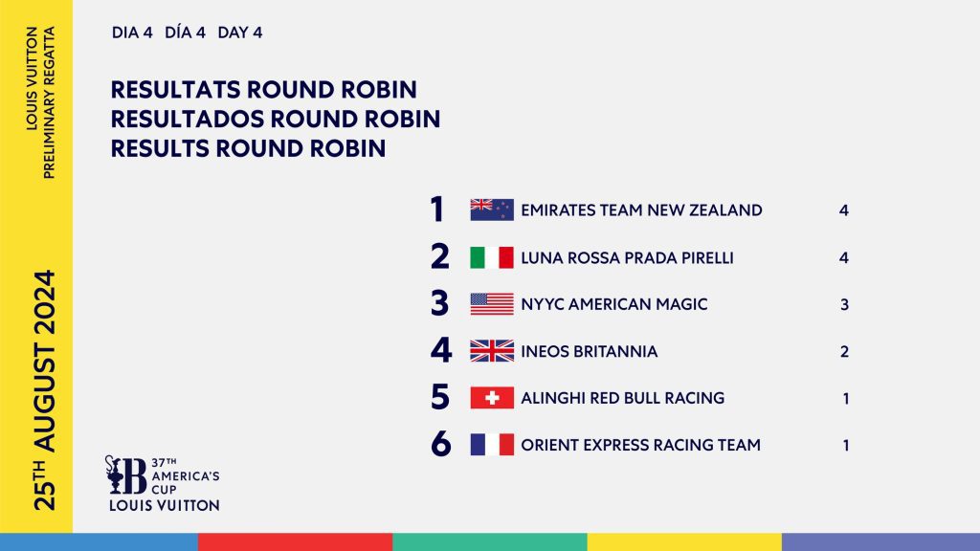
Task: Click the New Zealand flag icon
Action: tap(492, 209)
